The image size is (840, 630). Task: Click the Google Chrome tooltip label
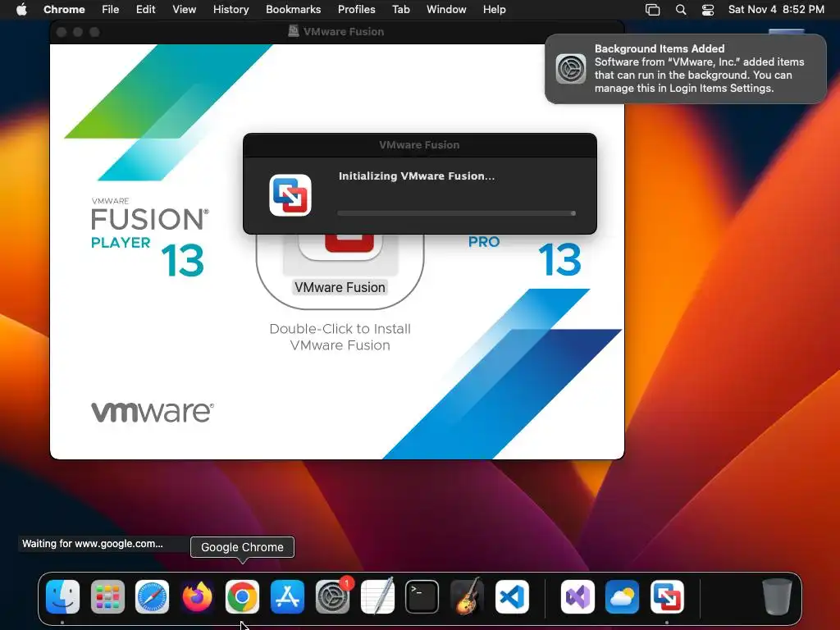(242, 547)
